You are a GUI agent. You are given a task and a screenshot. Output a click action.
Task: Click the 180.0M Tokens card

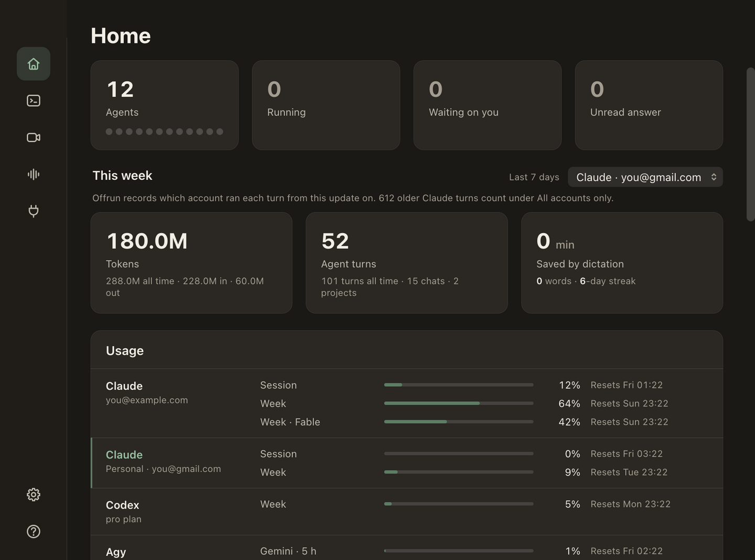(x=191, y=263)
